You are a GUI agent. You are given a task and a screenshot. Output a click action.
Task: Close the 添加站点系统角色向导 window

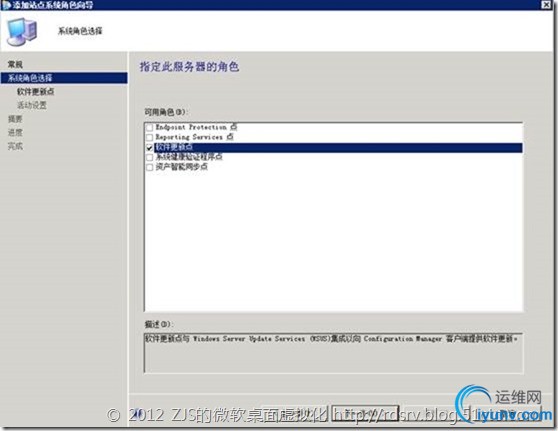tap(546, 5)
